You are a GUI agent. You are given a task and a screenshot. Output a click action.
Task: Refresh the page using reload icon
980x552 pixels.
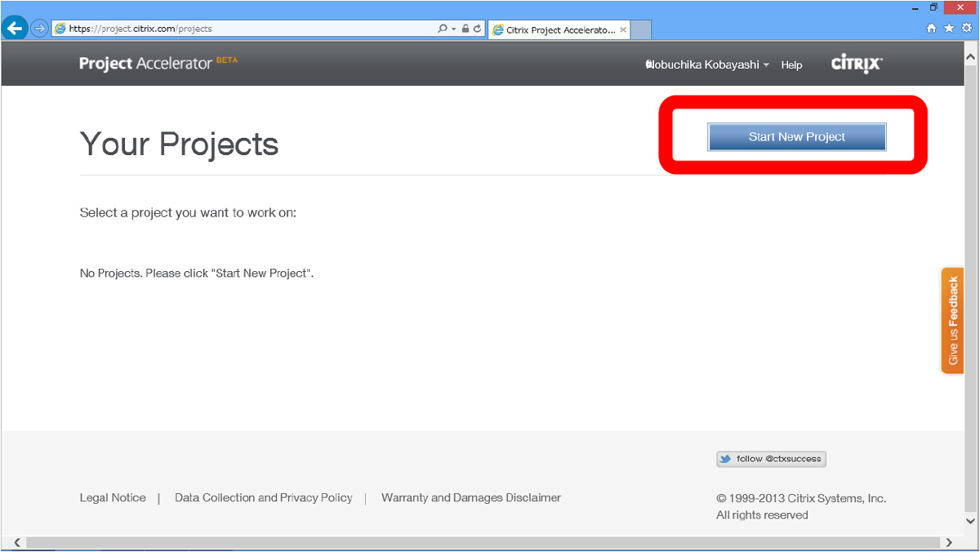(478, 29)
